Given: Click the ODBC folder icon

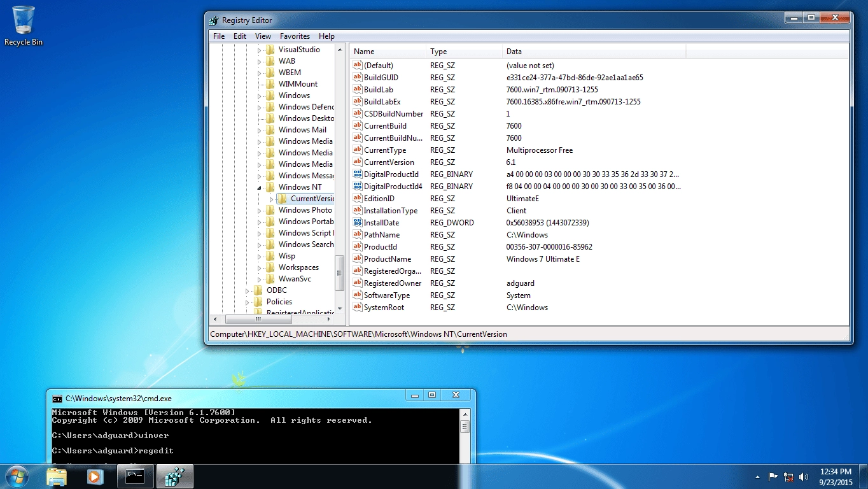Looking at the screenshot, I should click(258, 290).
